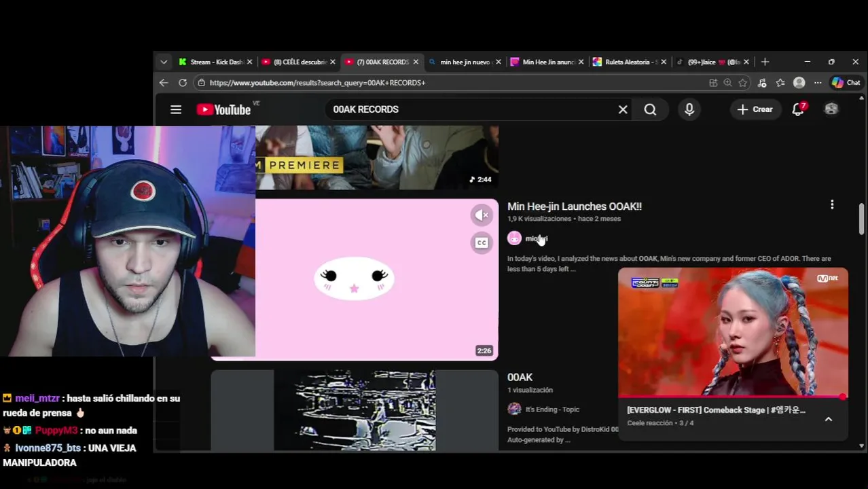Open the browser apps grid icon
This screenshot has height=489, width=868.
tap(713, 82)
